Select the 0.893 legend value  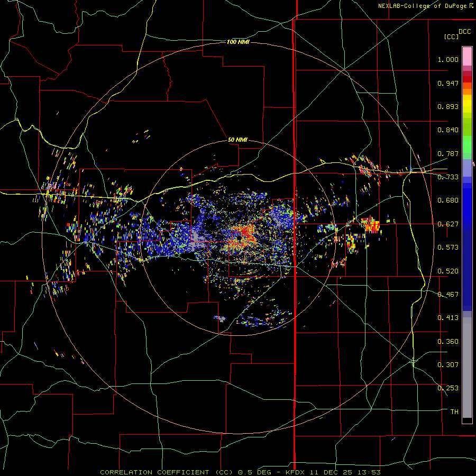point(448,106)
